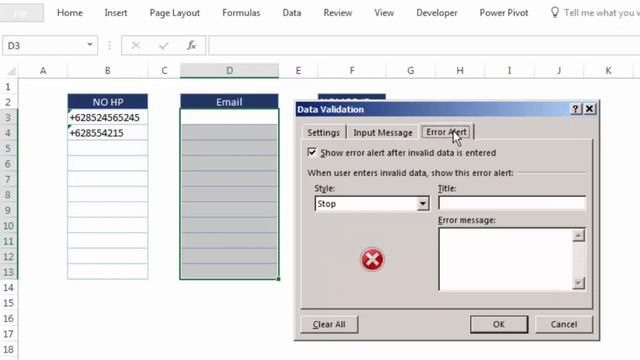The image size is (640, 360).
Task: Select column G header
Action: (x=411, y=71)
